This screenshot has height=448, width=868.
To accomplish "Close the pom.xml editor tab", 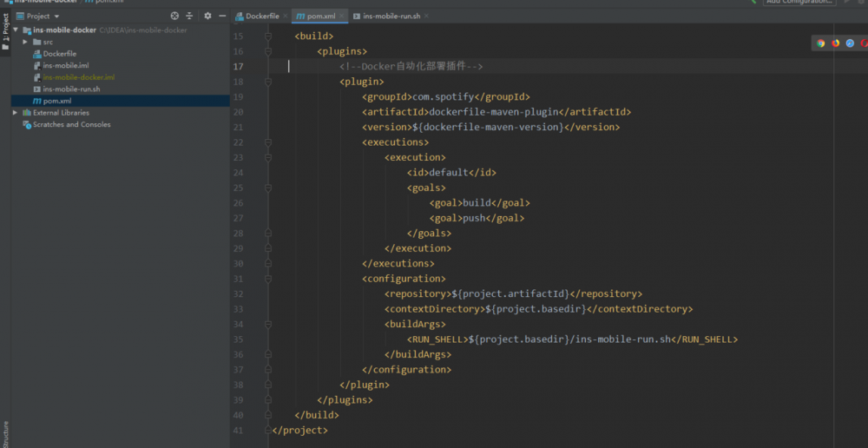I will [342, 16].
